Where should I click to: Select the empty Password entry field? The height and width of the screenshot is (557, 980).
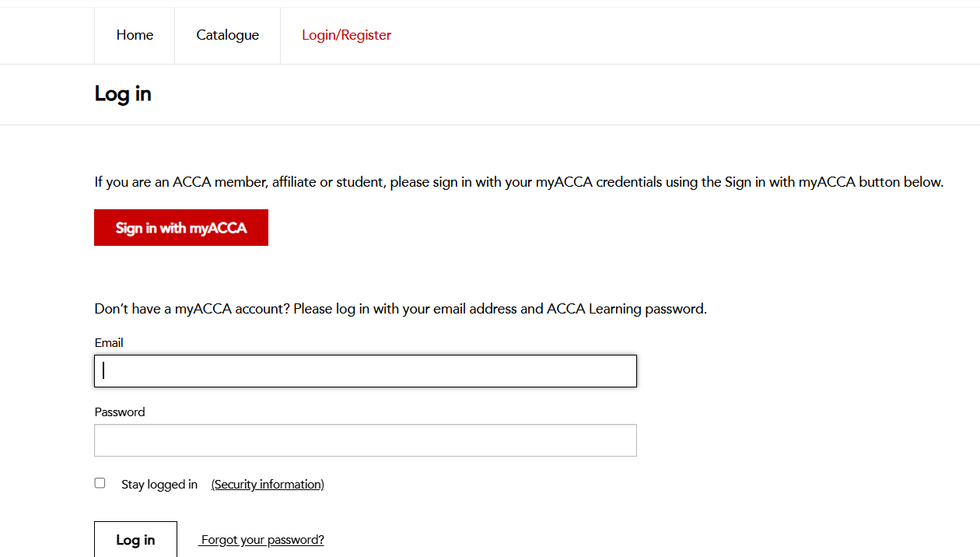coord(366,440)
